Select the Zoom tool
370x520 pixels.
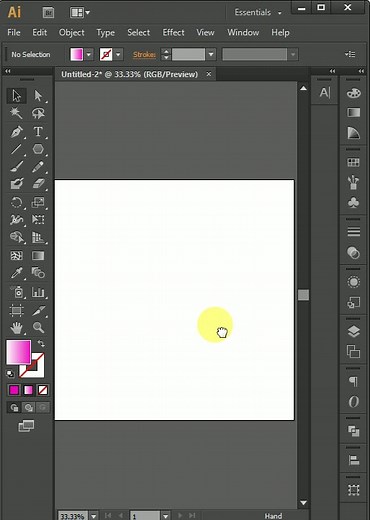38,328
